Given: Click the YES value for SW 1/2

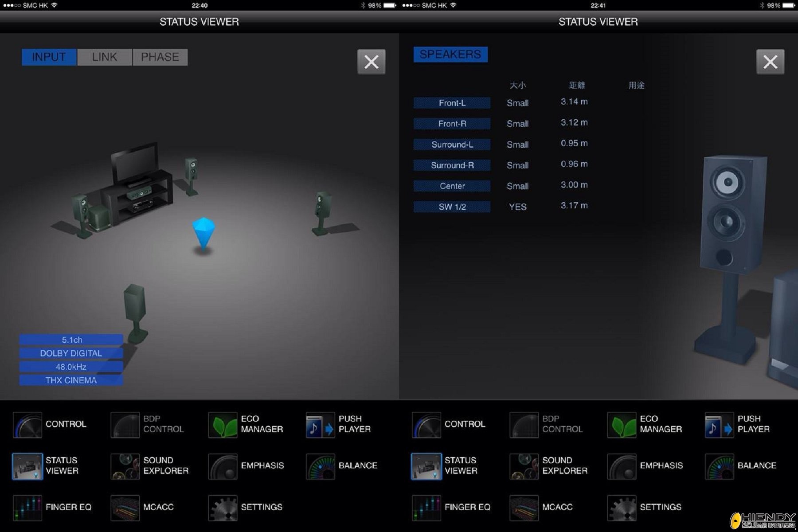Looking at the screenshot, I should 518,207.
